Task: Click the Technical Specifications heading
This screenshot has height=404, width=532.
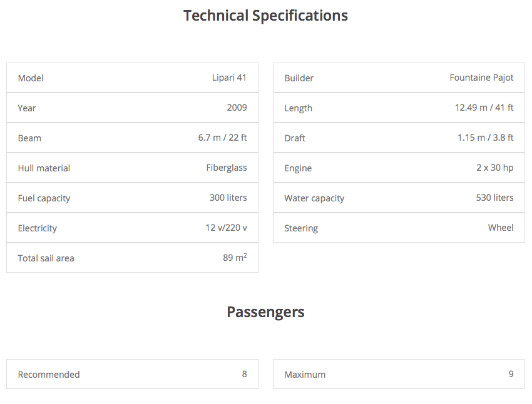Action: tap(265, 16)
